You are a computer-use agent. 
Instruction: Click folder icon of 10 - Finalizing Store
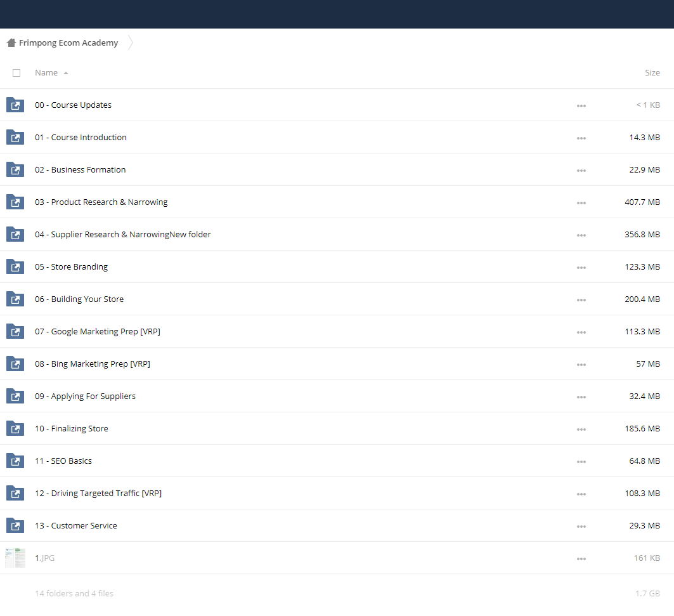[15, 428]
